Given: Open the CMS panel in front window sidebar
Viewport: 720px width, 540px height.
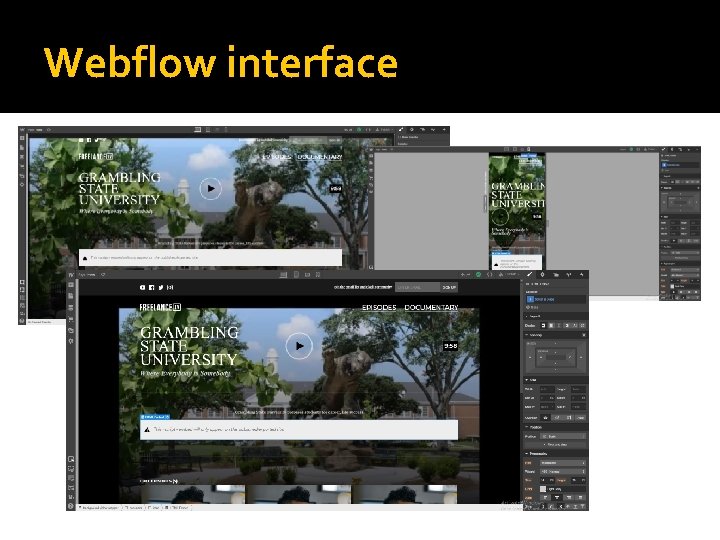Looking at the screenshot, I should tap(71, 307).
